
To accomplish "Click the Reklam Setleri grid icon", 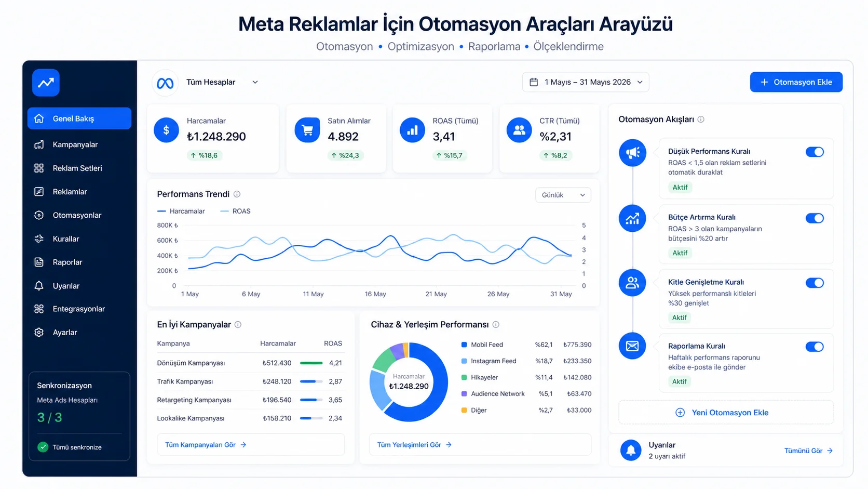I will click(x=39, y=168).
